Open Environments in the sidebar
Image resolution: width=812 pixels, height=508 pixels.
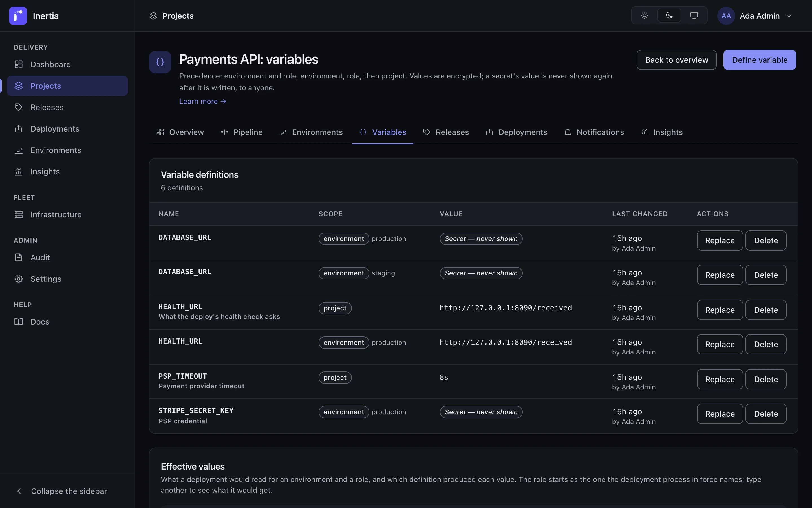pos(67,150)
